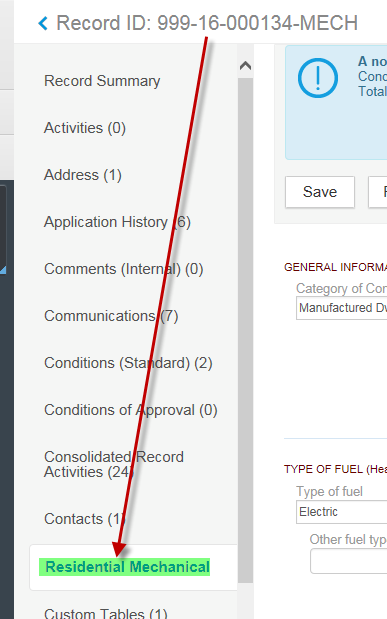Click the Other fuel type input field
387x619 pixels.
click(349, 561)
